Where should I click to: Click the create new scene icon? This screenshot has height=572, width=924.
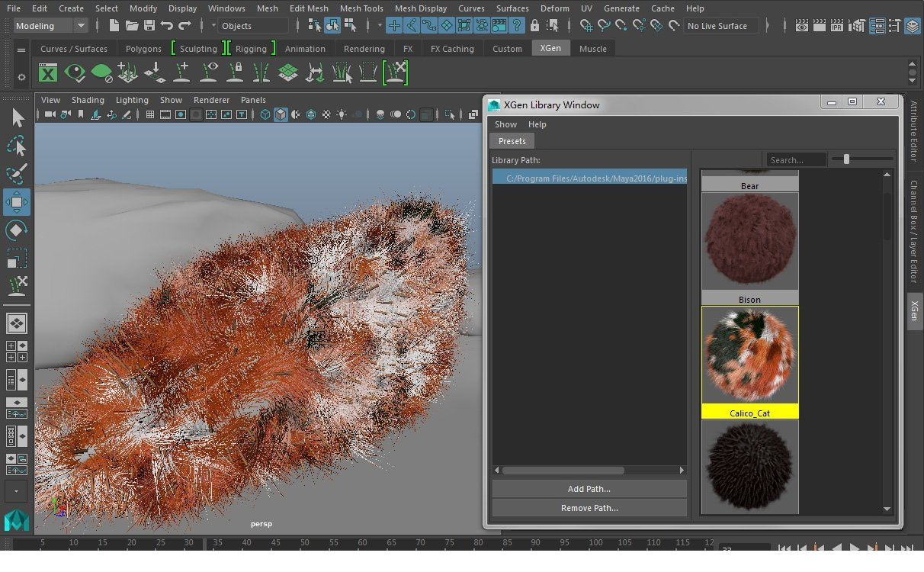pyautogui.click(x=114, y=25)
